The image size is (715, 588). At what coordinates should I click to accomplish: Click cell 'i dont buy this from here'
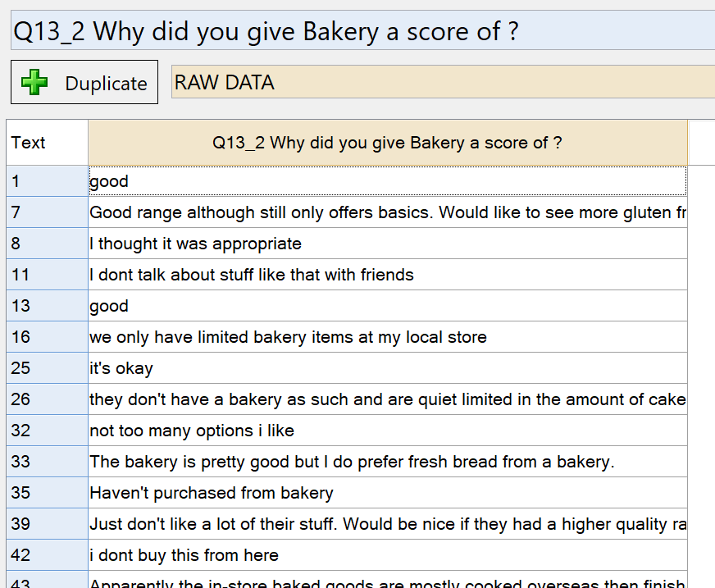point(388,554)
